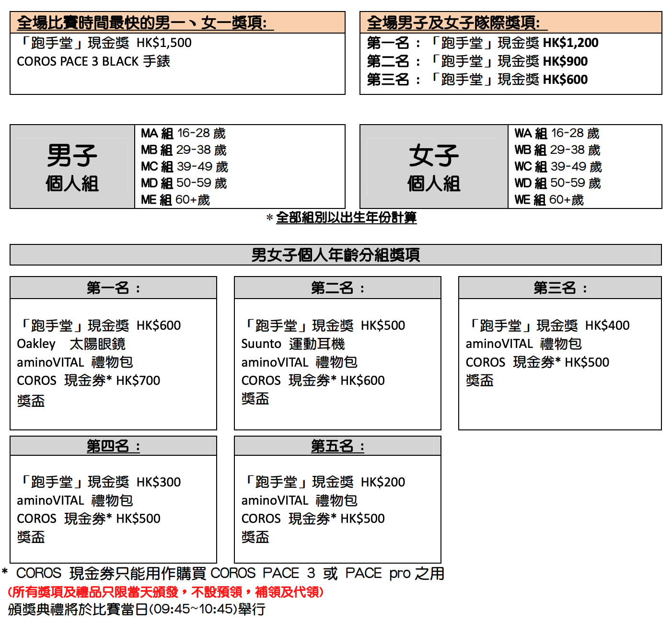Select the MD 組 50-59 歲 row
Viewport: 672px width, 624px height.
pyautogui.click(x=184, y=183)
